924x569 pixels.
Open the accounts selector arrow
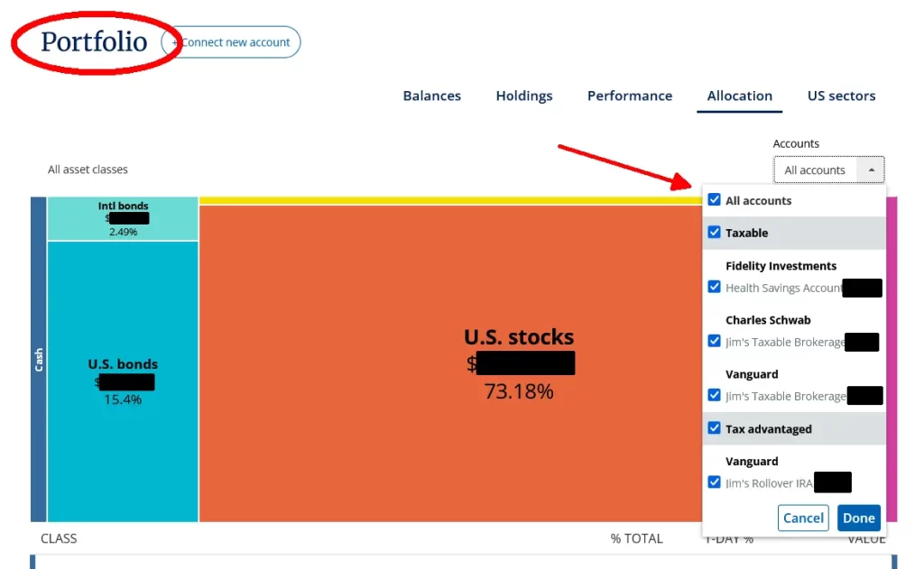point(871,169)
